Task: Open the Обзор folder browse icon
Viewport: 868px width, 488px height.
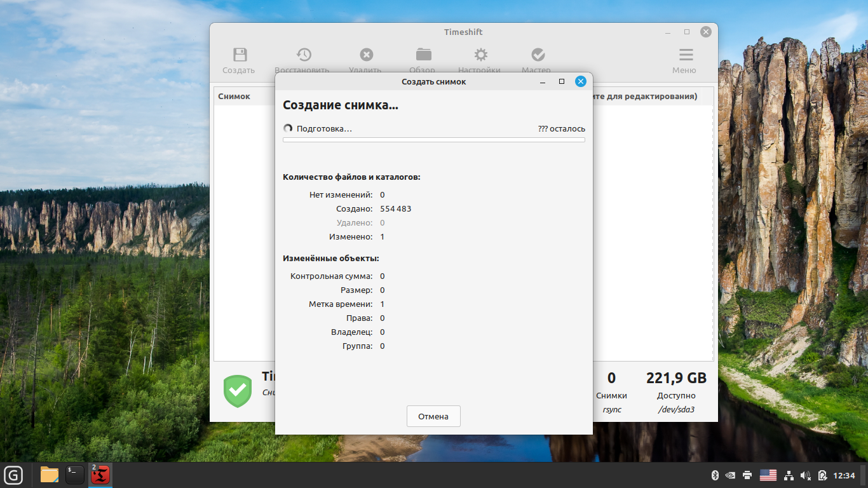Action: pyautogui.click(x=423, y=55)
